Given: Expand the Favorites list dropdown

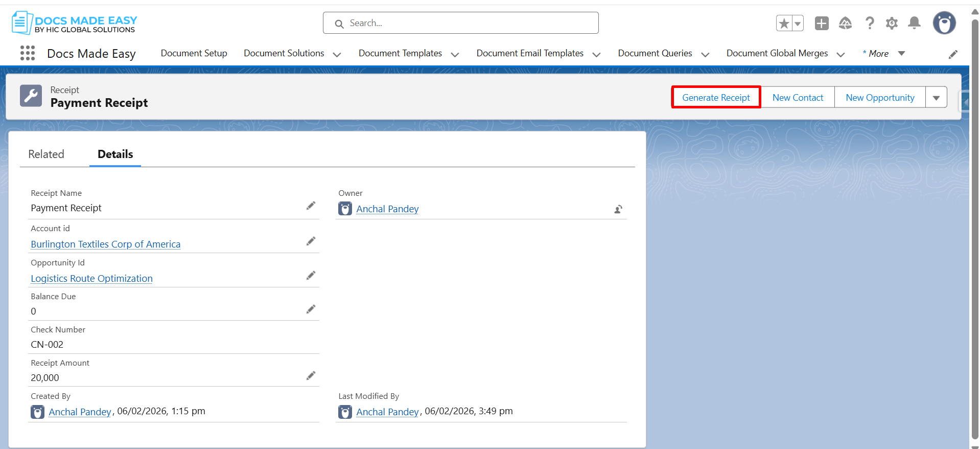Looking at the screenshot, I should [x=798, y=23].
